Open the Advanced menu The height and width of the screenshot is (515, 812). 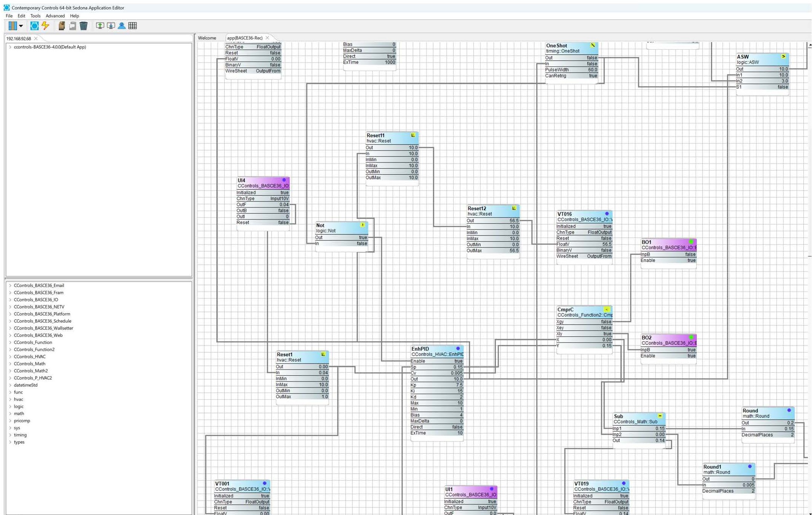(x=55, y=16)
